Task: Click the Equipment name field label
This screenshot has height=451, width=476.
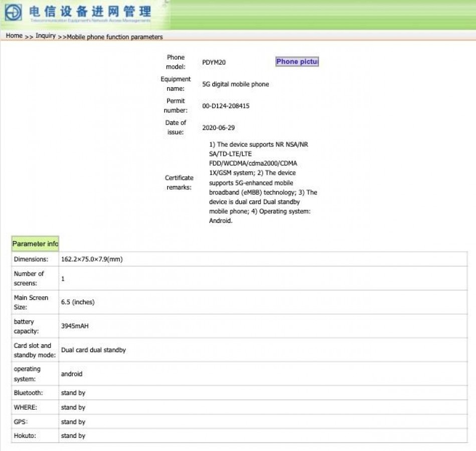Action: point(176,84)
